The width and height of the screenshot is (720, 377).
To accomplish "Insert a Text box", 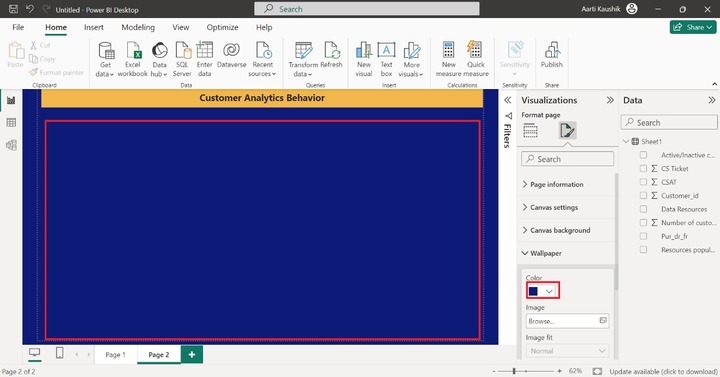I will (386, 59).
